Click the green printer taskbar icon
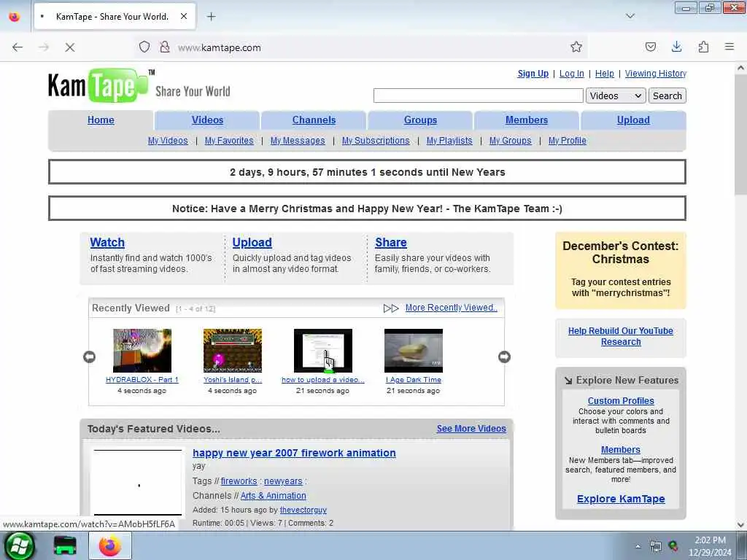747x560 pixels. pyautogui.click(x=65, y=545)
